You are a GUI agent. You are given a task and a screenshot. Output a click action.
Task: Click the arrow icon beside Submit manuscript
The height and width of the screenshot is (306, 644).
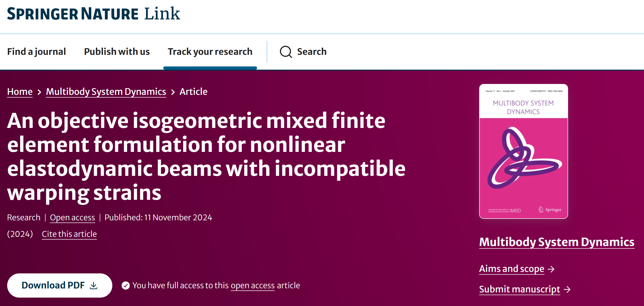(567, 289)
